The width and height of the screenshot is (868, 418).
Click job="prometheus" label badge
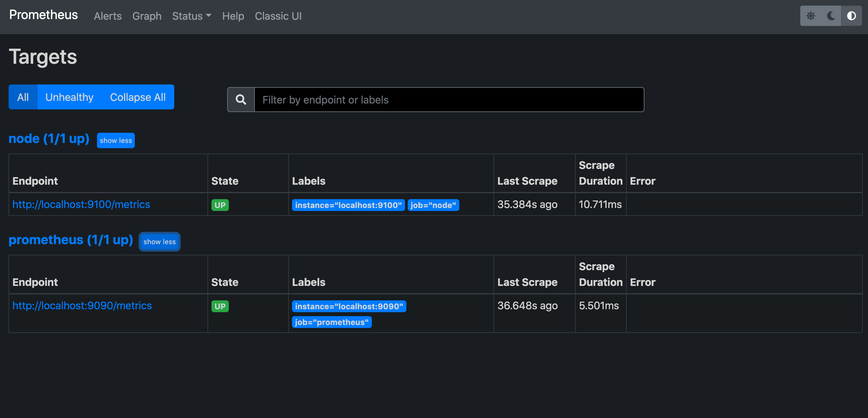331,322
